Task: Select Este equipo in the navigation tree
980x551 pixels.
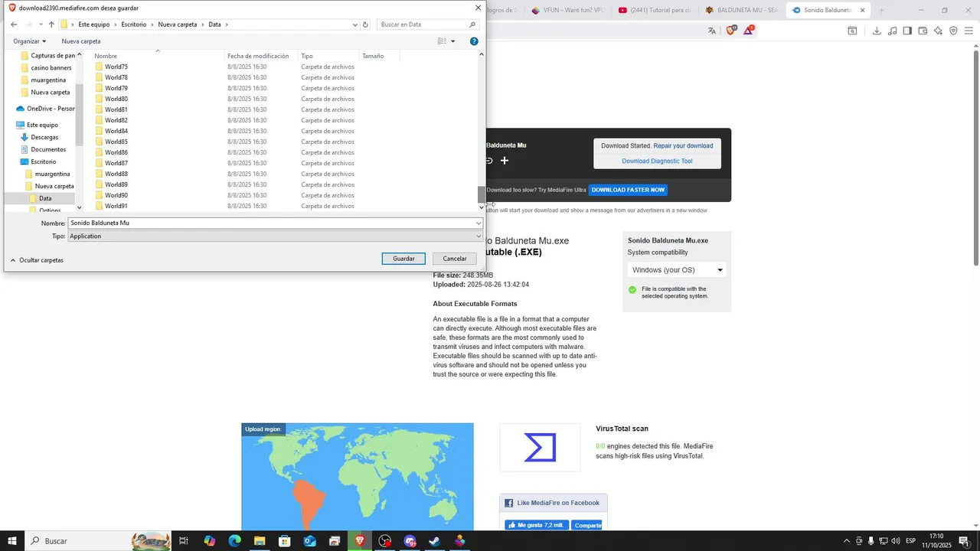Action: tap(37, 126)
